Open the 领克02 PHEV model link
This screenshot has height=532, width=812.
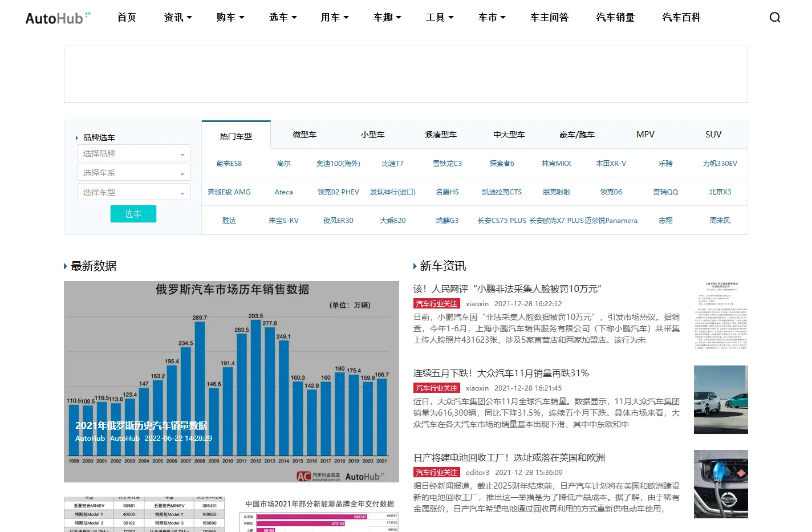coord(338,192)
